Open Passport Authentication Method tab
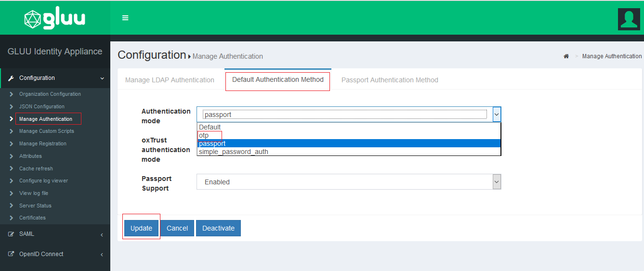 tap(390, 80)
